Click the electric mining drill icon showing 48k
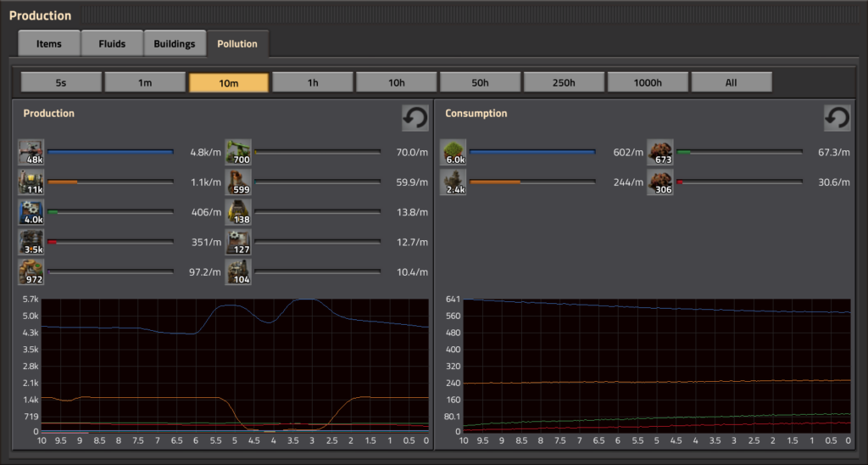868x465 pixels. (31, 153)
